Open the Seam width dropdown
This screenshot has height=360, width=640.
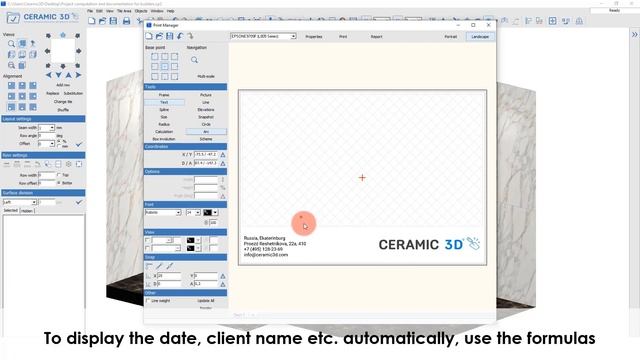tap(52, 128)
